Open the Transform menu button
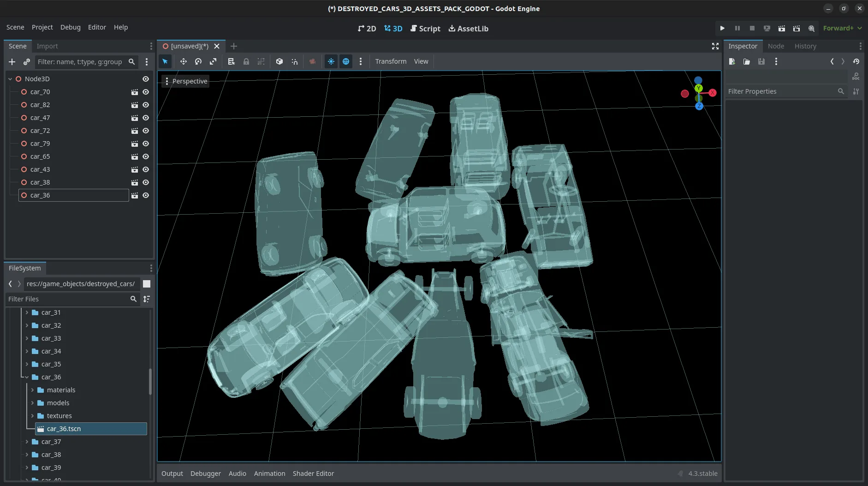 (x=391, y=61)
